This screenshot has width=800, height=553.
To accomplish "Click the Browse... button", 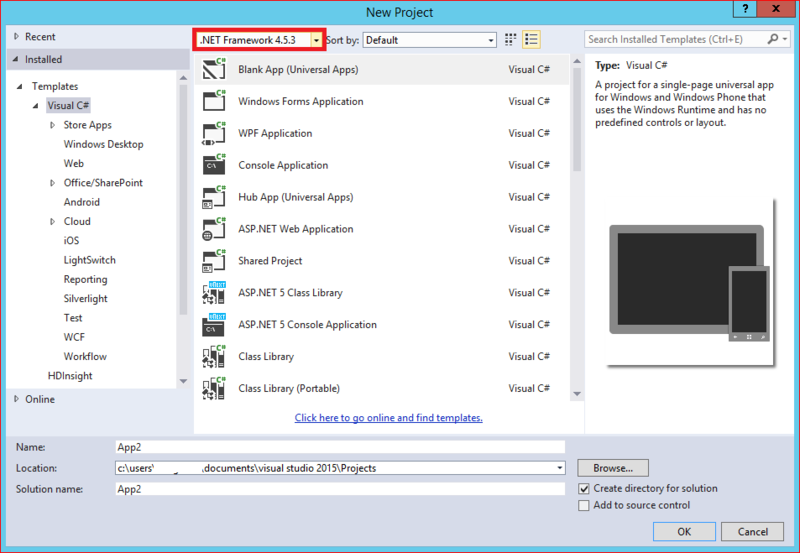I will [x=613, y=468].
